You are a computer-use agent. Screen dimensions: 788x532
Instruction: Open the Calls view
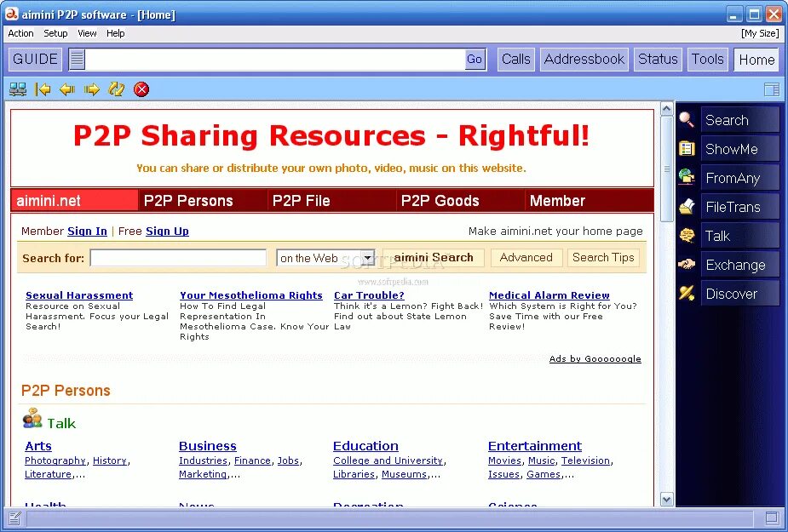(516, 60)
